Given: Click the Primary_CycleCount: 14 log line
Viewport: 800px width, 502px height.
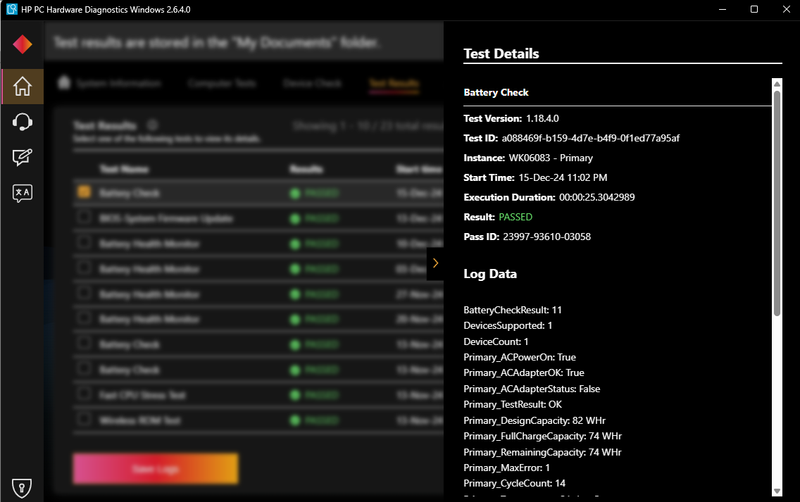Looking at the screenshot, I should click(x=514, y=483).
